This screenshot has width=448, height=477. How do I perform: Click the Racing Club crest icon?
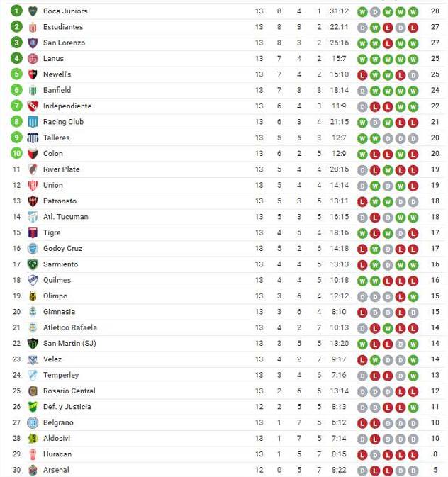(x=33, y=122)
